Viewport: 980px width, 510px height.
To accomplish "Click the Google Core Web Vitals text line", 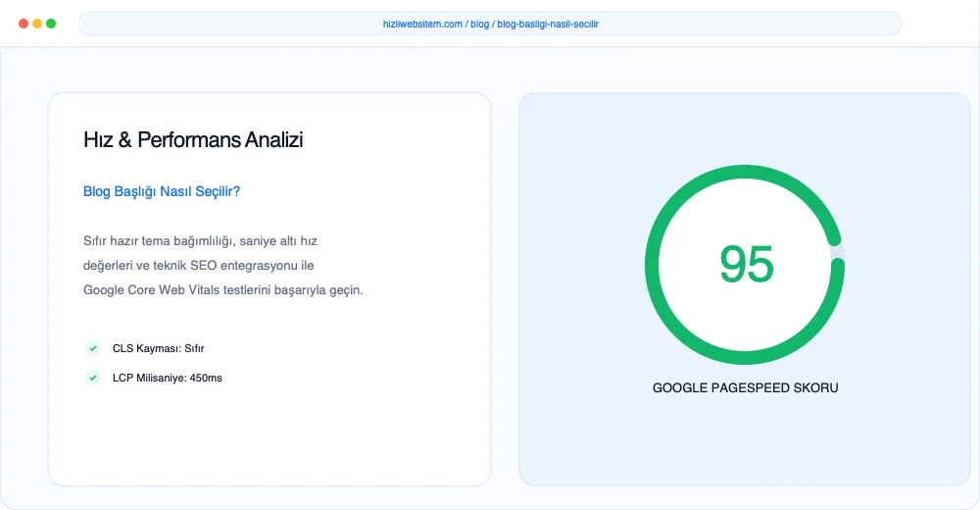I will point(223,289).
